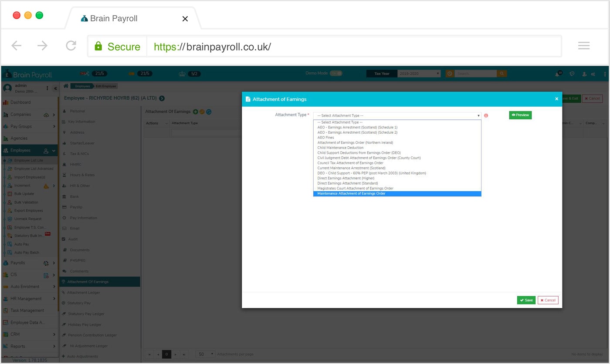This screenshot has height=364, width=610.
Task: Expand the Payrolls sidebar menu
Action: [x=54, y=263]
